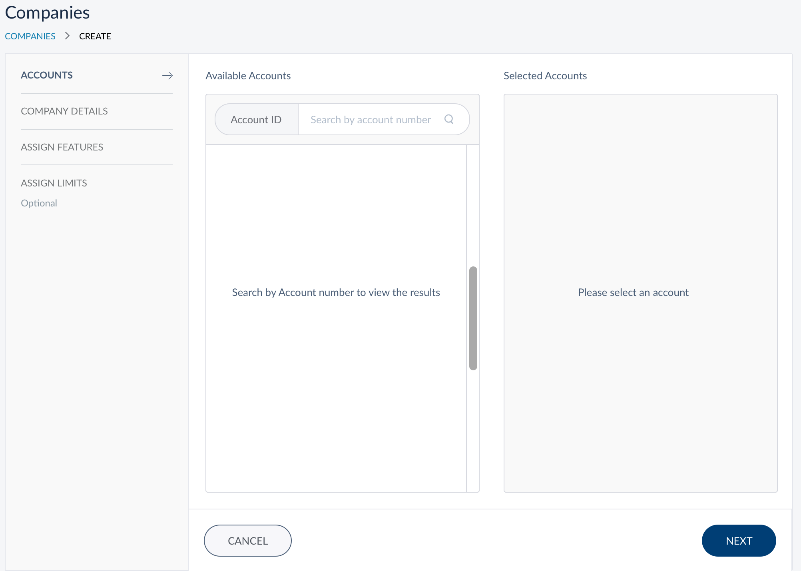Switch to the ASSIGN LIMITS step
Screen dimensions: 801x577
(x=54, y=183)
